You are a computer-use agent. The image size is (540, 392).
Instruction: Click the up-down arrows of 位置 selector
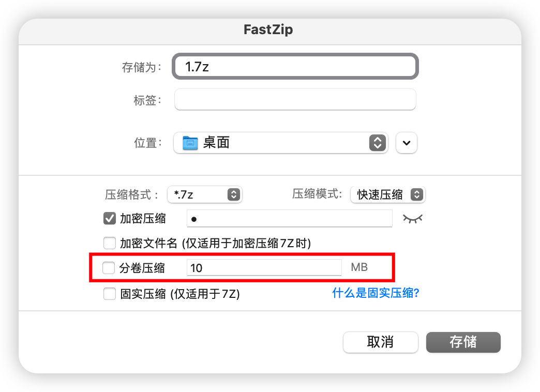(x=378, y=143)
